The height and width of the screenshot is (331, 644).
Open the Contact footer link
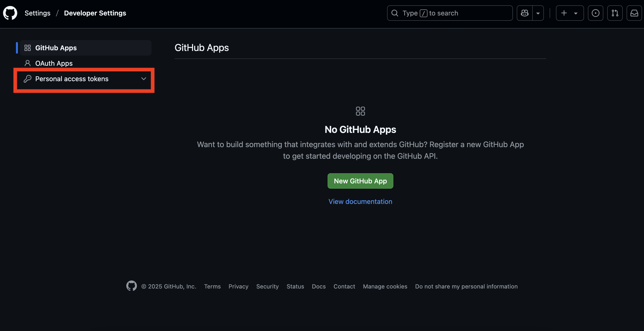(x=344, y=286)
